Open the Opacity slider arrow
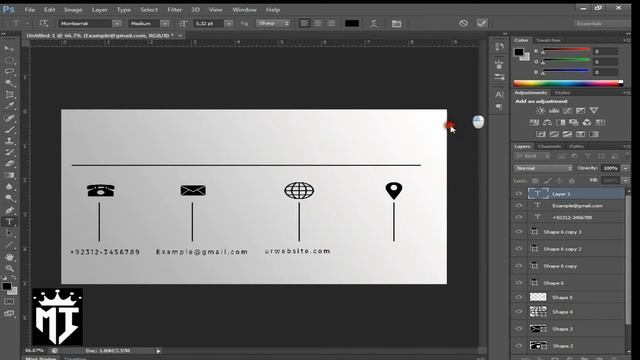The height and width of the screenshot is (360, 640). [625, 168]
